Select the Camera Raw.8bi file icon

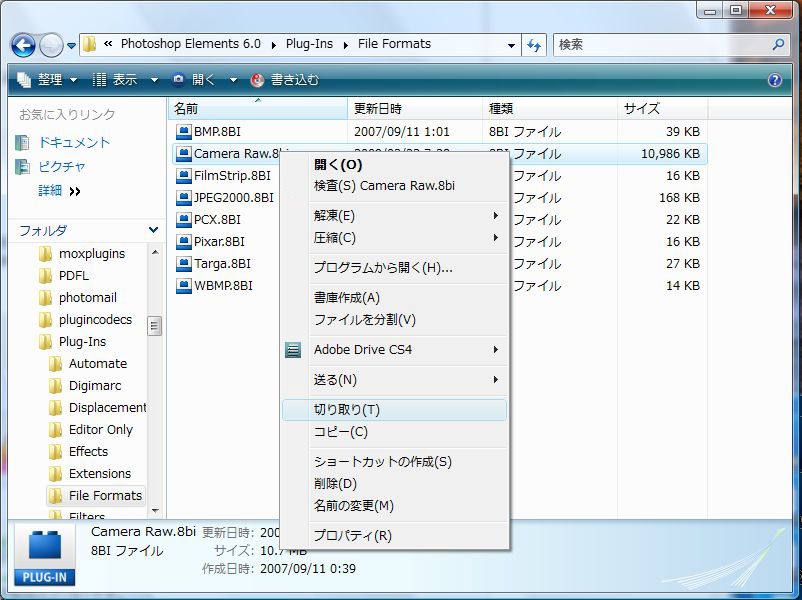point(183,154)
